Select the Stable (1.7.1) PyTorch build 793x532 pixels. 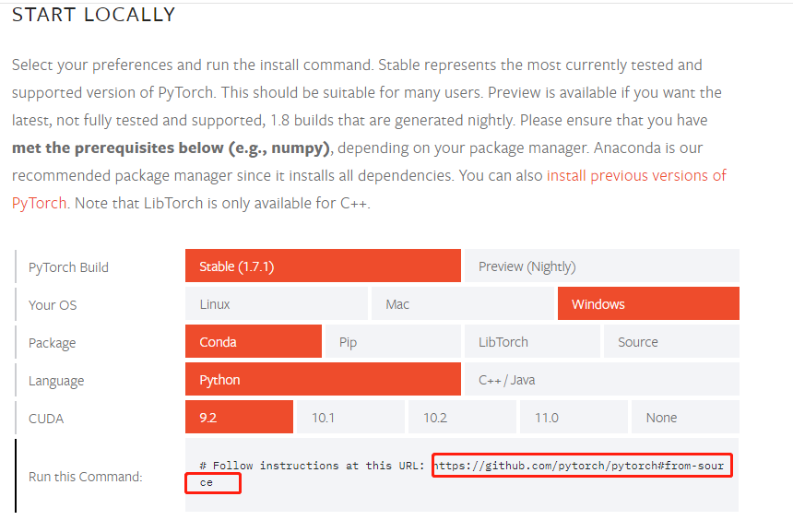pyautogui.click(x=323, y=266)
